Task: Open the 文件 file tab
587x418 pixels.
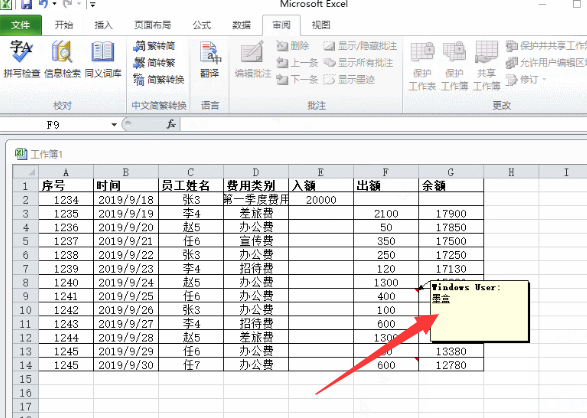Action: 21,25
